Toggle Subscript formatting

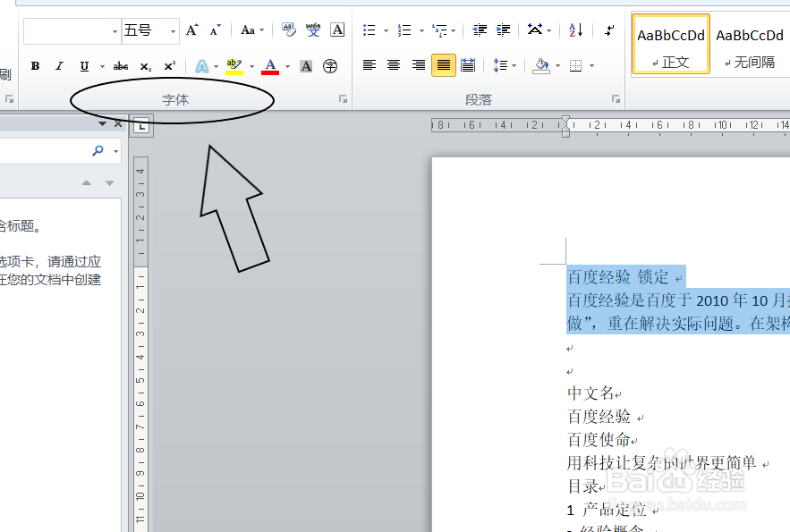[146, 66]
